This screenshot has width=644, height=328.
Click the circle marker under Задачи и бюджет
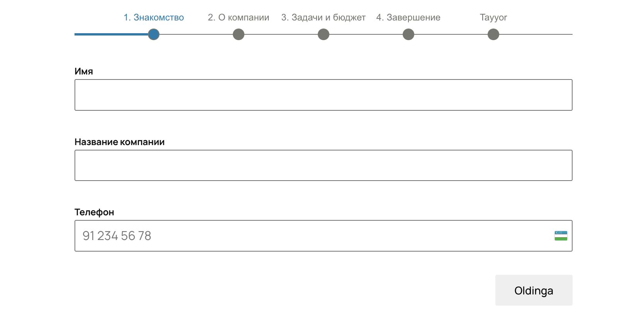pyautogui.click(x=324, y=34)
